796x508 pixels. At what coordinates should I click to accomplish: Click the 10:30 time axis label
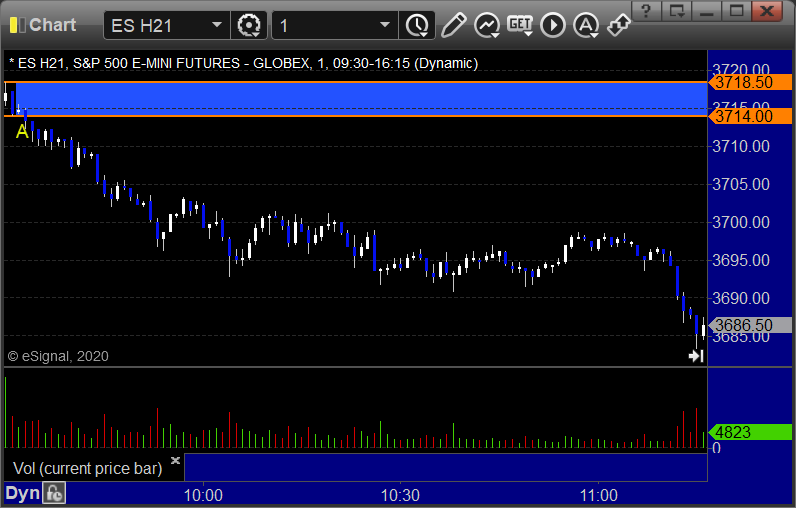pyautogui.click(x=400, y=495)
